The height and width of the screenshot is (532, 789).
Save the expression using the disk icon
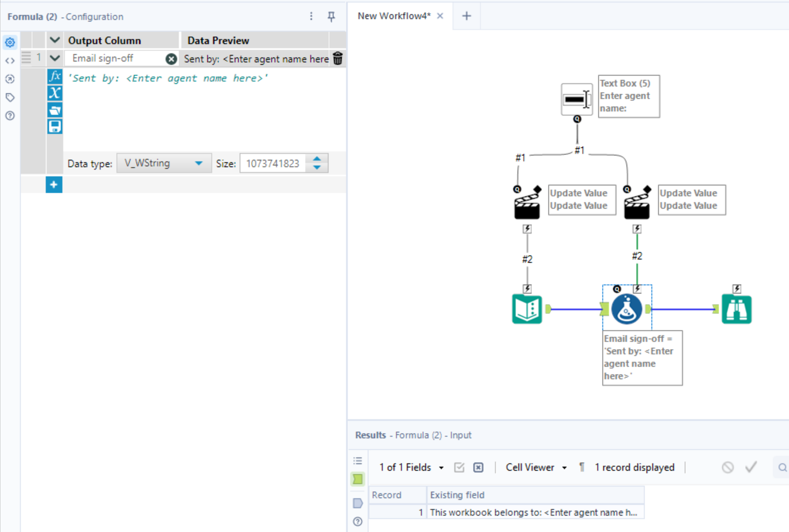click(55, 126)
